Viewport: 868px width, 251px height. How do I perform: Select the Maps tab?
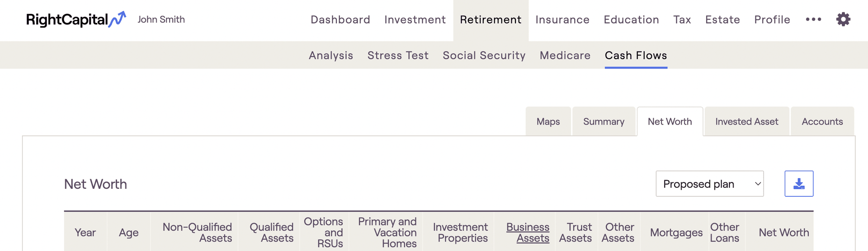[548, 121]
